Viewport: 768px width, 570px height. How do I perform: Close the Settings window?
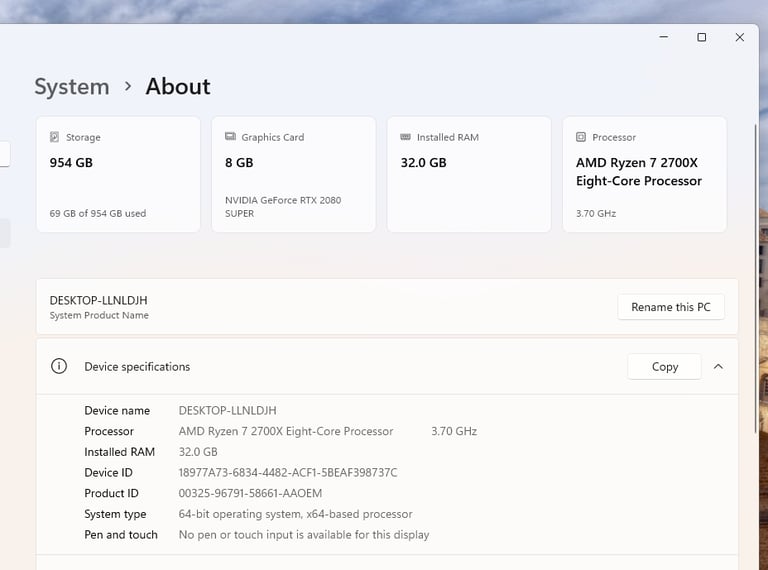tap(740, 37)
